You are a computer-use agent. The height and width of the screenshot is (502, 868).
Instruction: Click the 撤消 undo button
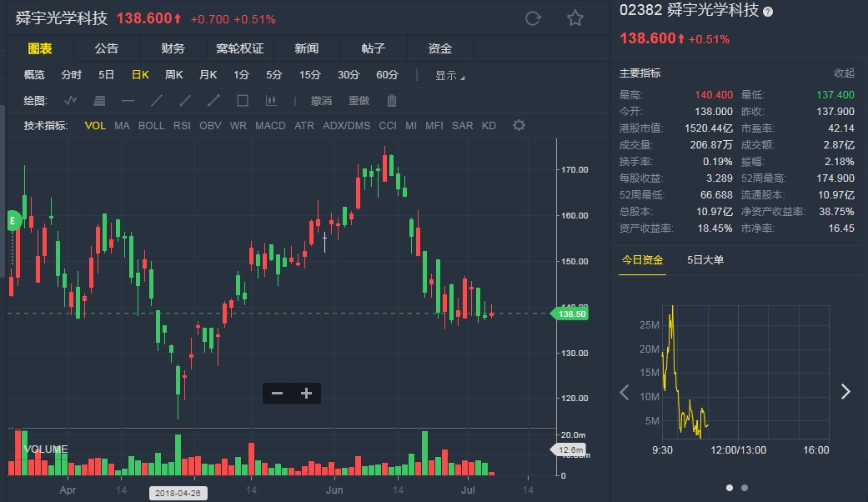pos(321,101)
